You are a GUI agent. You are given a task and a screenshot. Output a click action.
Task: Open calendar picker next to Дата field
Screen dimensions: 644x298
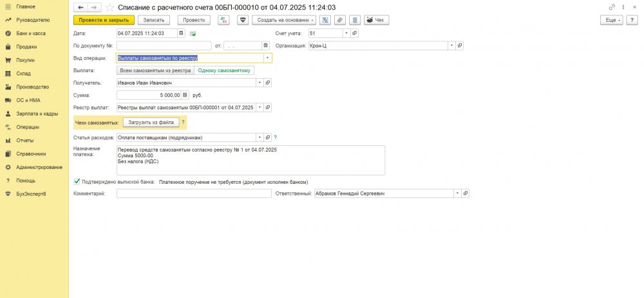point(181,33)
